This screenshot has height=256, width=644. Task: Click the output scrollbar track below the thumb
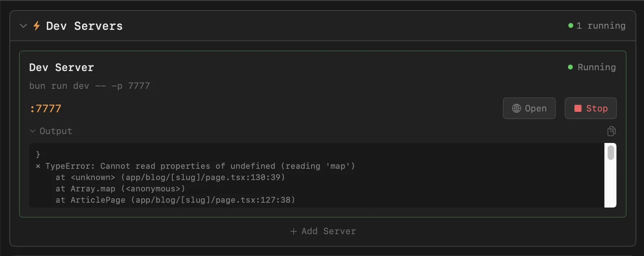610,186
